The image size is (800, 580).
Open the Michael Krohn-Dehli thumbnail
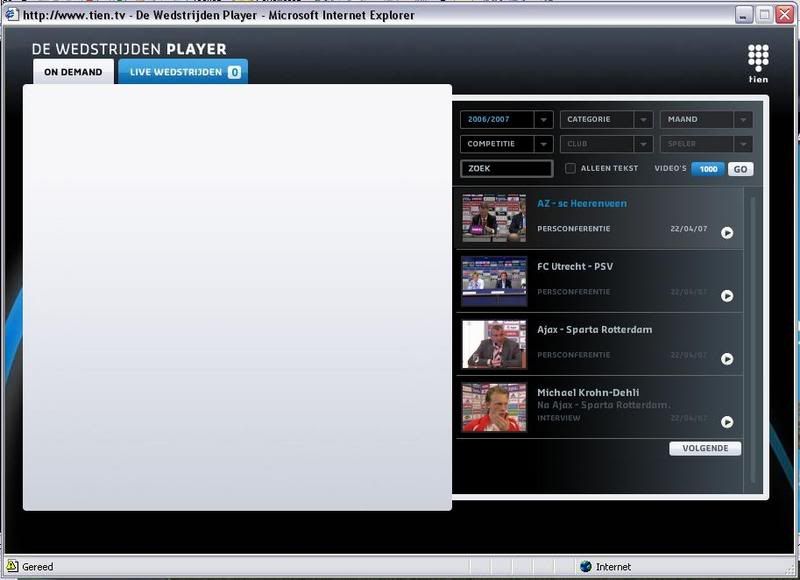[494, 408]
